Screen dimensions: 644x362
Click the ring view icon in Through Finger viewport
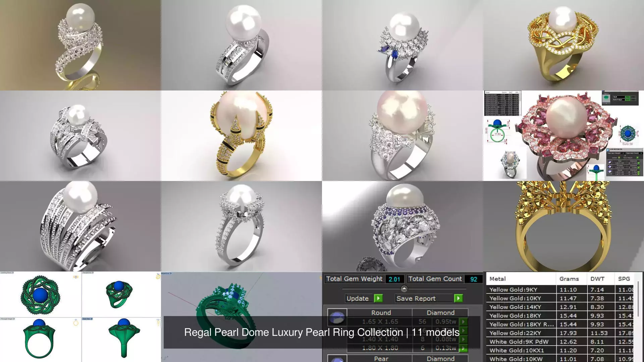click(76, 322)
